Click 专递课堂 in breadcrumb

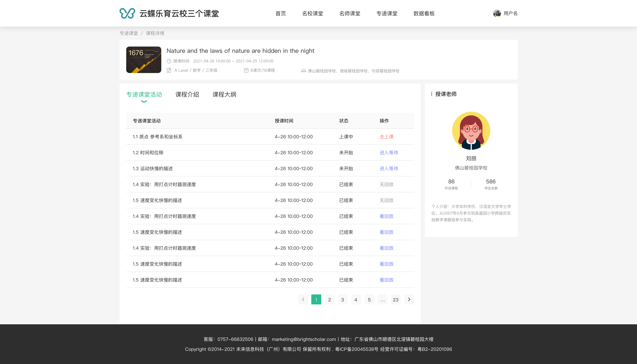[x=129, y=33]
